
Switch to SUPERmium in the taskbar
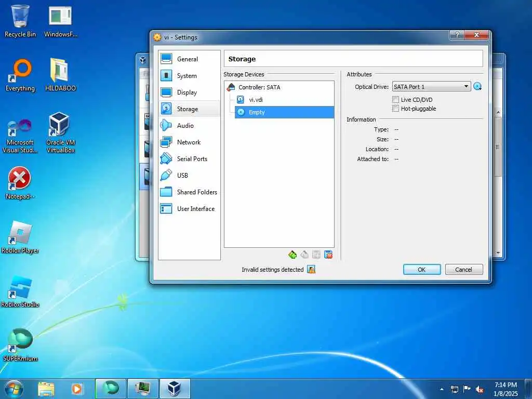click(111, 389)
